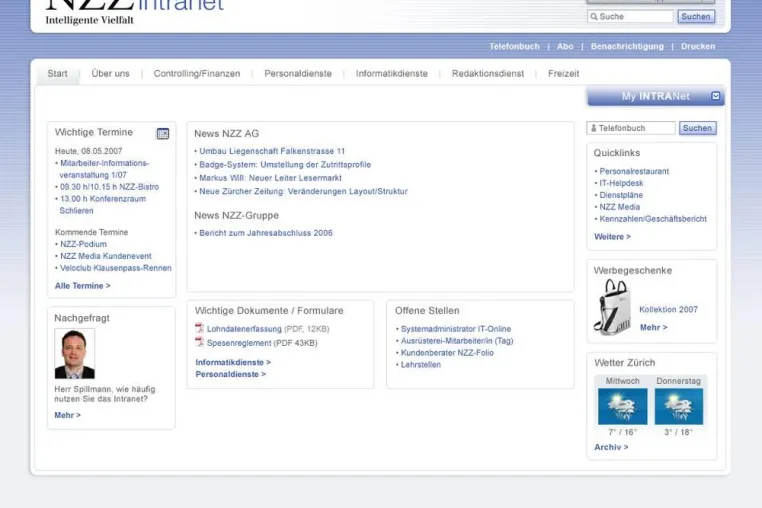This screenshot has width=762, height=508.
Task: Open NZZ Media quicklink
Action: [620, 207]
